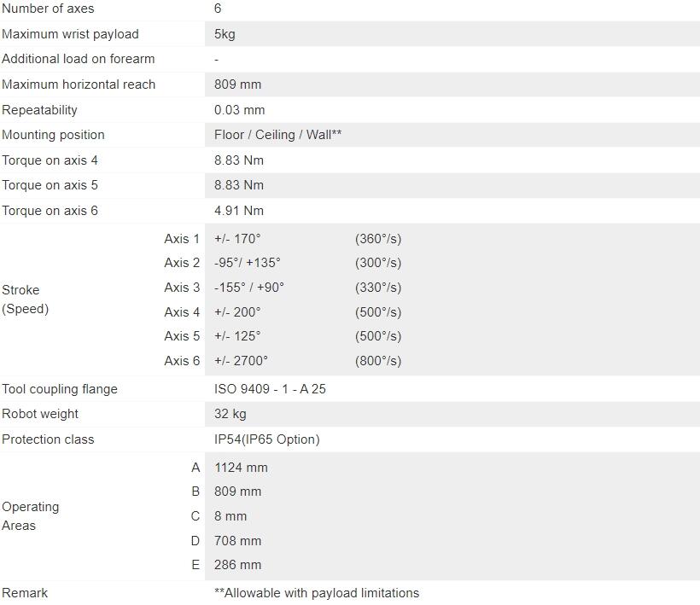Click the 'Stroke (Speed)' row heading
Image resolution: width=700 pixels, height=605 pixels.
26,300
